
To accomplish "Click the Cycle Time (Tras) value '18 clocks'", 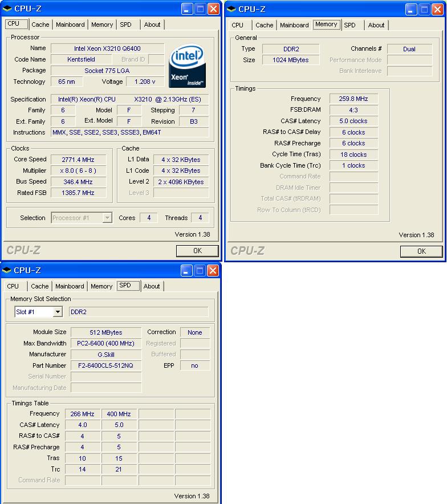I will [x=353, y=155].
